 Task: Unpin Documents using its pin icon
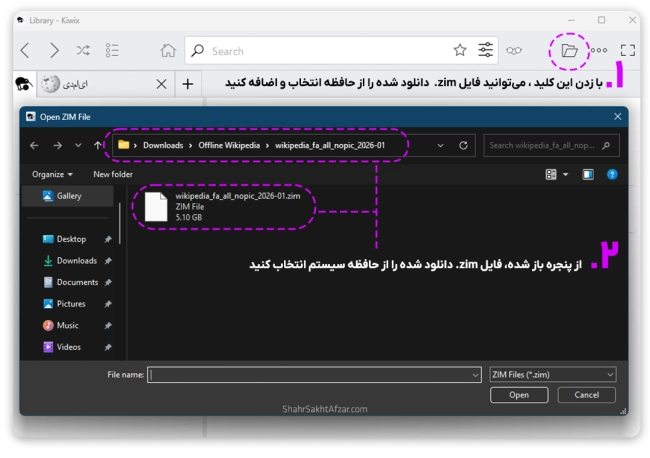(108, 282)
